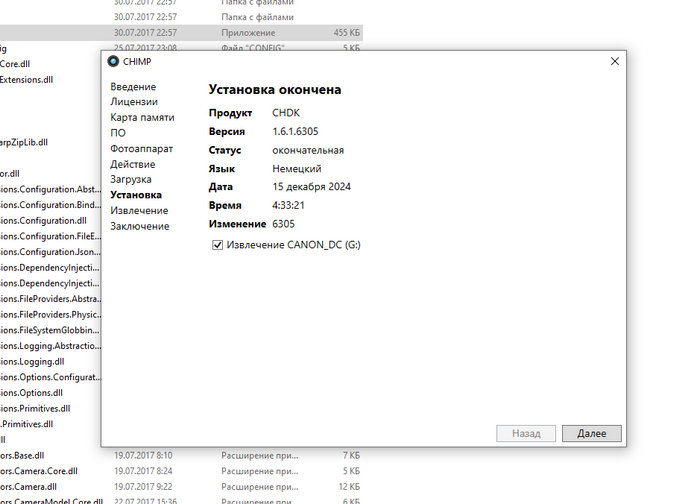Select Установка step in sidebar
Screen dimensions: 700x504
136,195
